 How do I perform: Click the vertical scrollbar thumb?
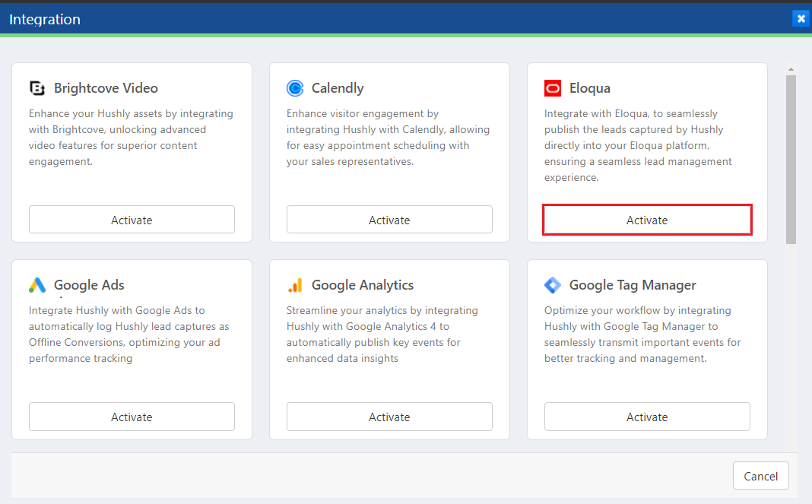(791, 159)
